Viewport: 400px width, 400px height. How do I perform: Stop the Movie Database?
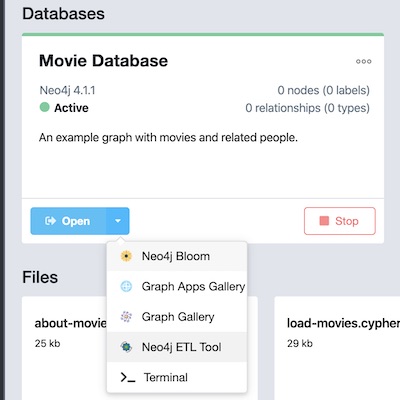point(340,221)
